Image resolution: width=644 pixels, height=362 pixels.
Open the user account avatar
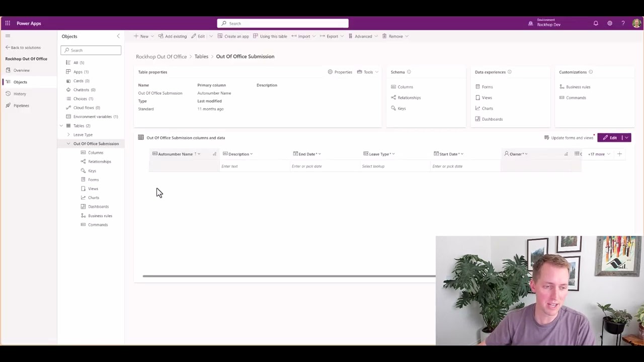(637, 23)
